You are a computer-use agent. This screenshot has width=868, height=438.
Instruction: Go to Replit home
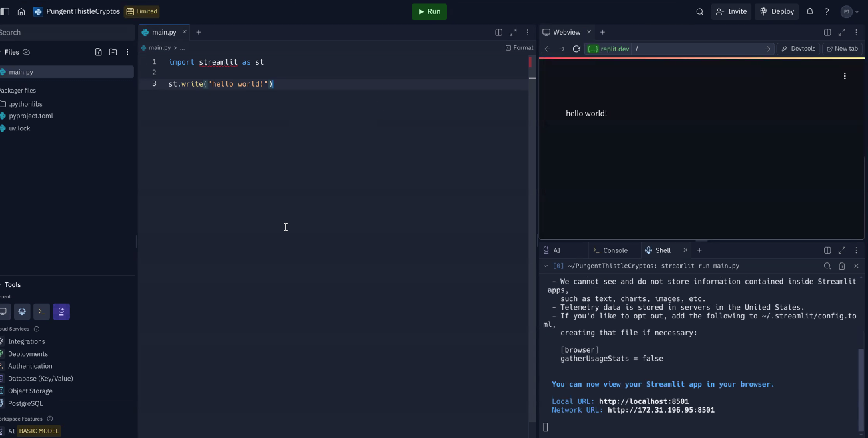pyautogui.click(x=21, y=11)
